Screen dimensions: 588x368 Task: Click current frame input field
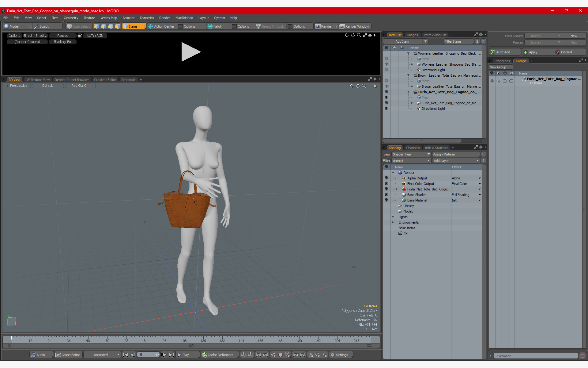pos(147,355)
